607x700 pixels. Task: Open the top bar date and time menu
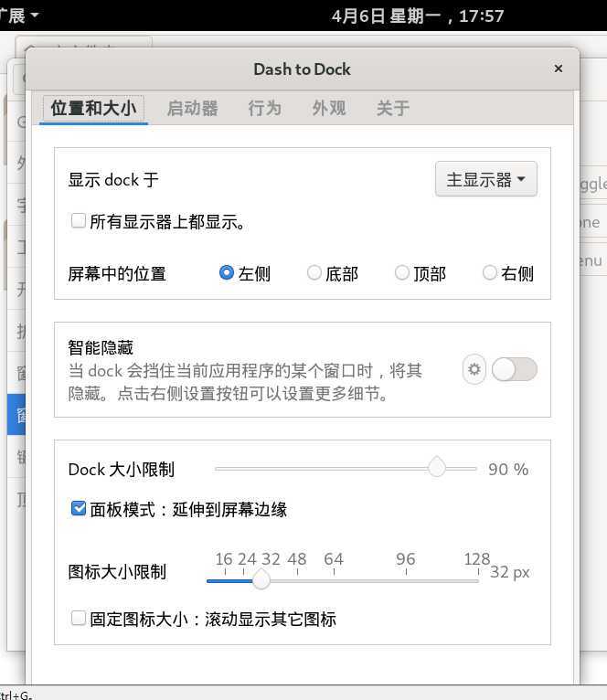coord(418,16)
